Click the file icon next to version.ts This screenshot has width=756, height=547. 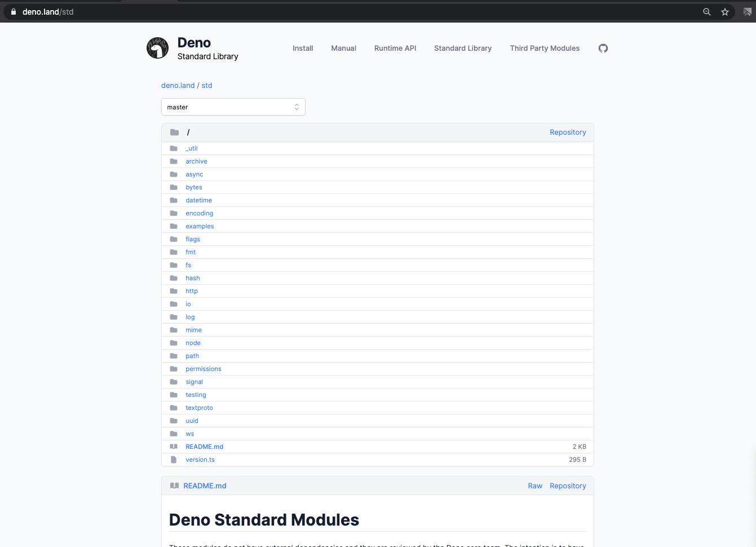click(174, 460)
